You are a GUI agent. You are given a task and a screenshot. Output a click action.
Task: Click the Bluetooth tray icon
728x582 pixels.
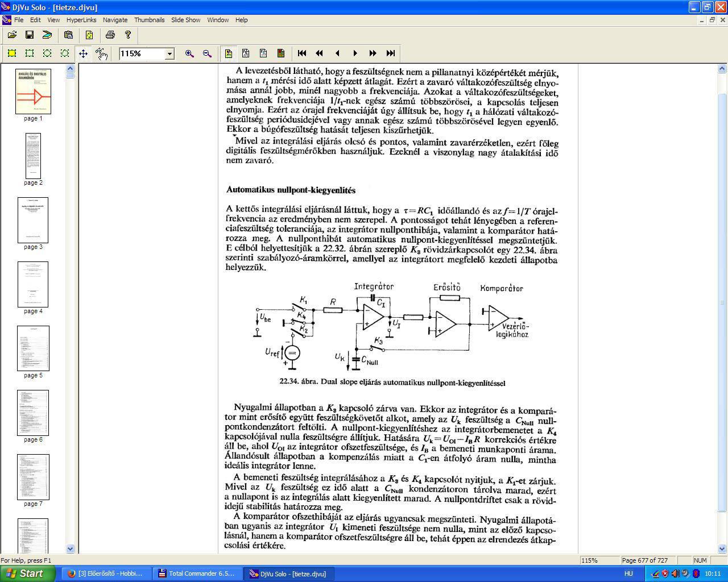pos(696,574)
